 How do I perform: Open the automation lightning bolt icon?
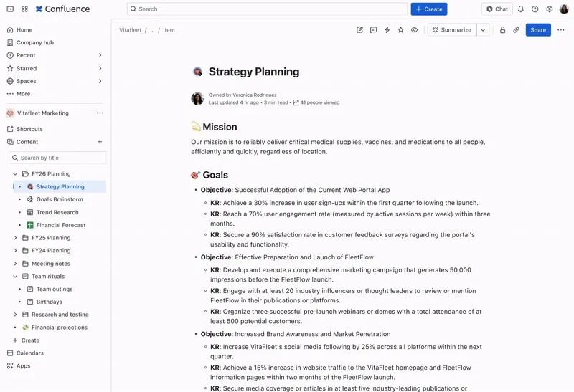387,30
